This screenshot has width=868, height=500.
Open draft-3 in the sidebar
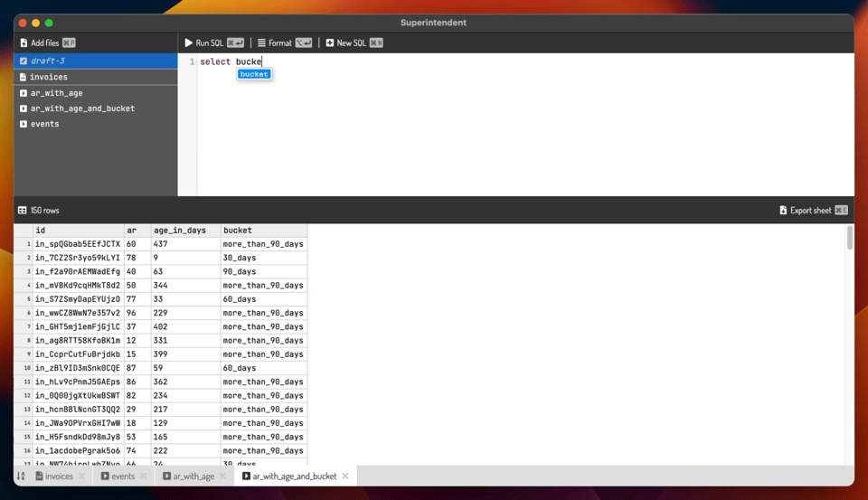coord(48,61)
